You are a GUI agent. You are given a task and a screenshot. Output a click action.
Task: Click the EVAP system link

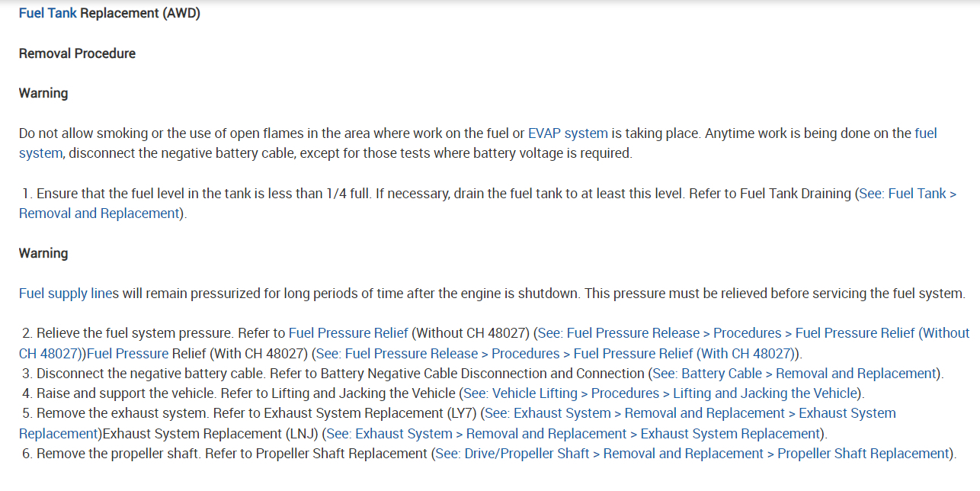pos(568,133)
